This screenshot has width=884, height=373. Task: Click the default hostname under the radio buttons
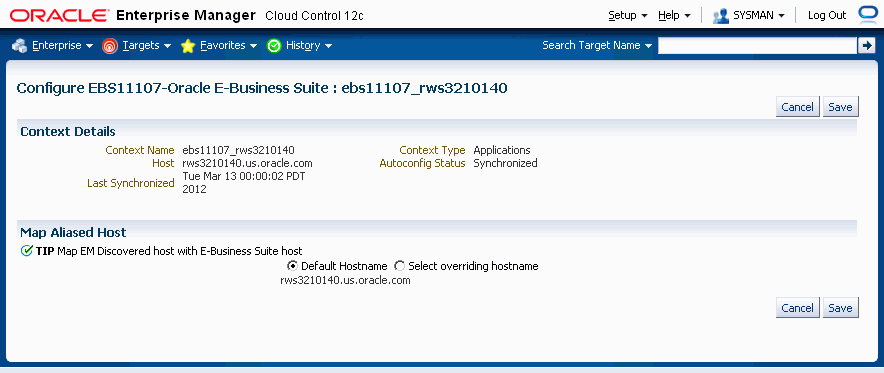pos(345,280)
